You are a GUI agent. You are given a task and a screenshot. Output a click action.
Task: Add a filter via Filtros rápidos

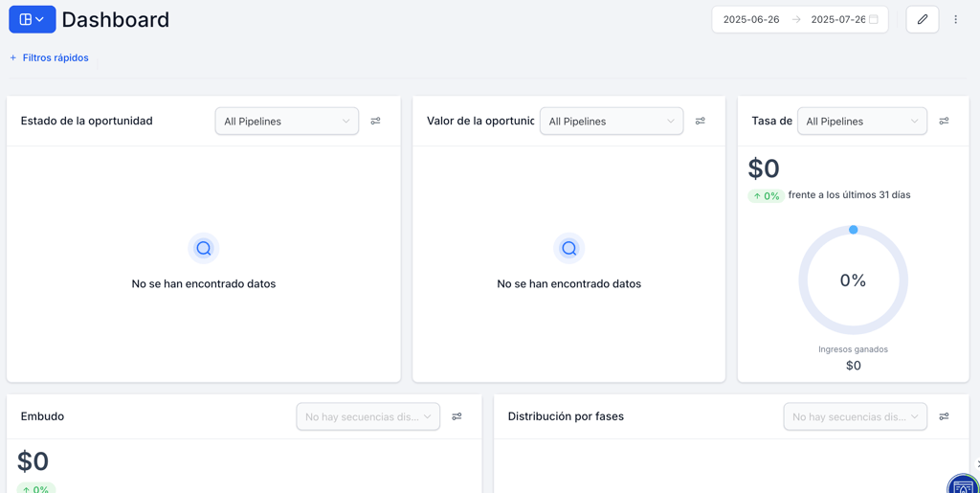coord(49,58)
